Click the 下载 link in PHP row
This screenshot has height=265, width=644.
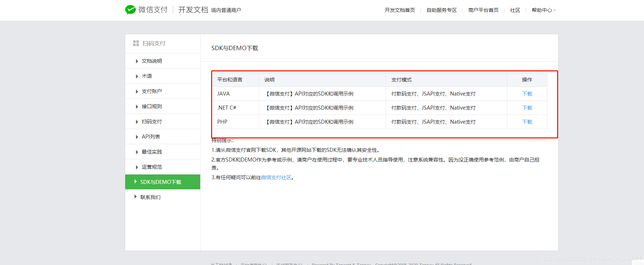click(x=527, y=122)
